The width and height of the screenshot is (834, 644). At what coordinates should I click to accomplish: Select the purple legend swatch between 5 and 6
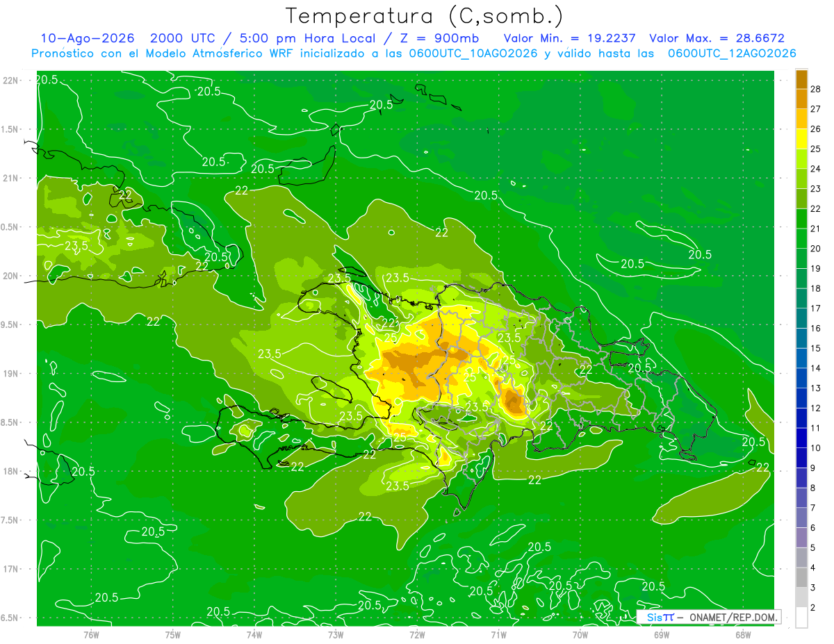pyautogui.click(x=801, y=538)
